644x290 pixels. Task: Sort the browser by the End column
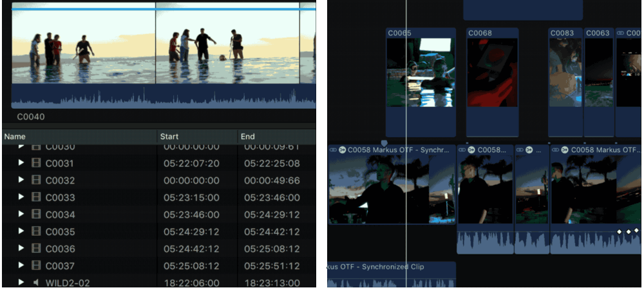277,137
